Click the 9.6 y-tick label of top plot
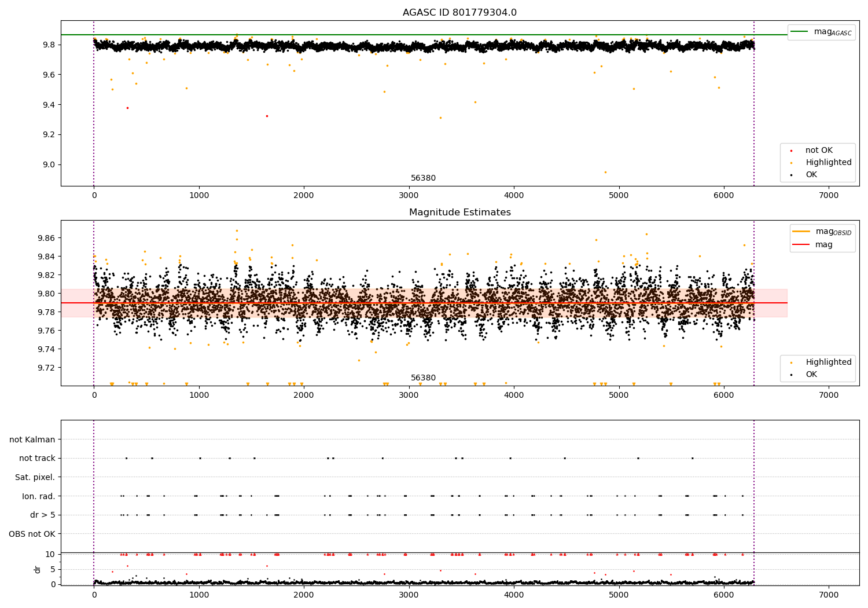This screenshot has height=608, width=868. tap(49, 75)
